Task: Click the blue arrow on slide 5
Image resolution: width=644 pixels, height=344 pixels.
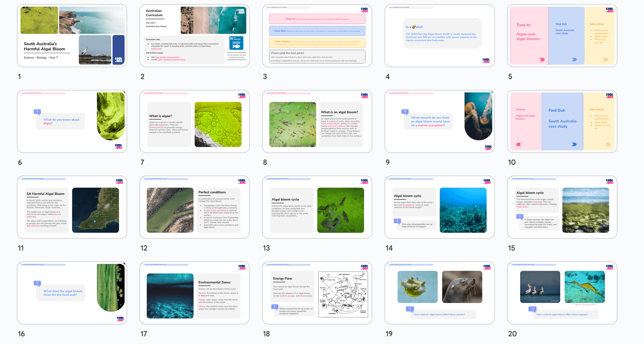Action: (x=574, y=60)
